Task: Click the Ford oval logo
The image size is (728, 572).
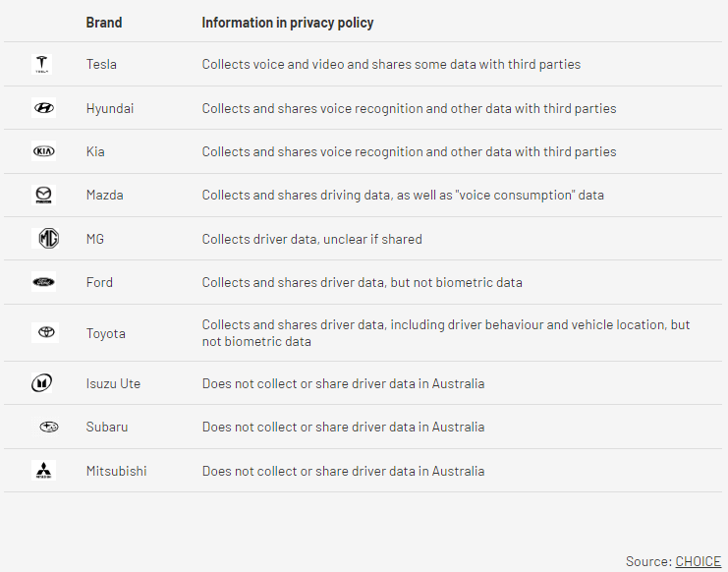Action: coord(43,282)
